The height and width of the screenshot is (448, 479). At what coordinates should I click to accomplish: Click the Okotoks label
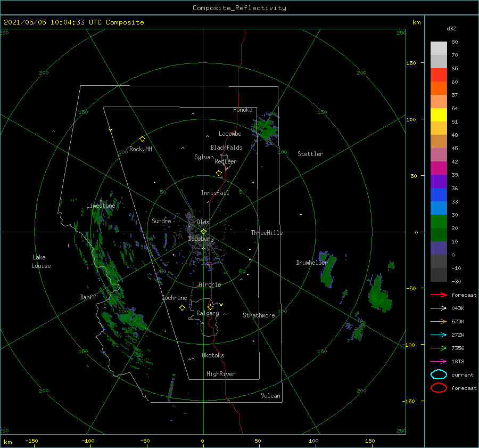[x=213, y=355]
